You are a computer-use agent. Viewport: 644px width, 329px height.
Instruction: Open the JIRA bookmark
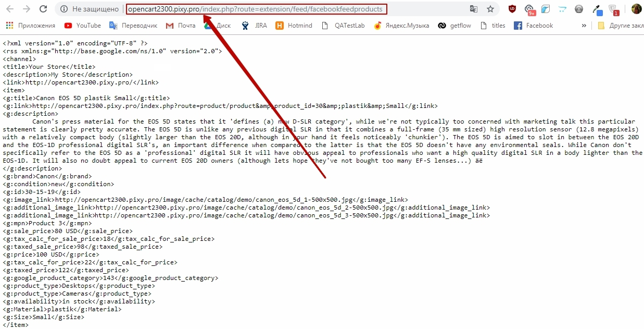tap(255, 26)
